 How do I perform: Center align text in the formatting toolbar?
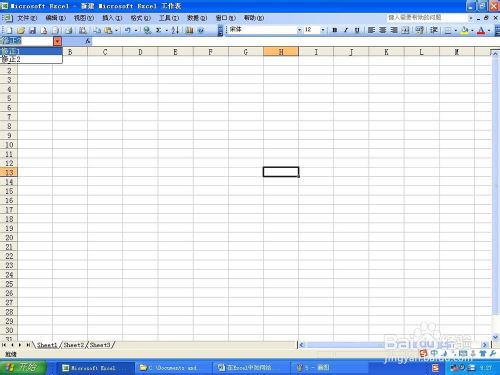(383, 30)
